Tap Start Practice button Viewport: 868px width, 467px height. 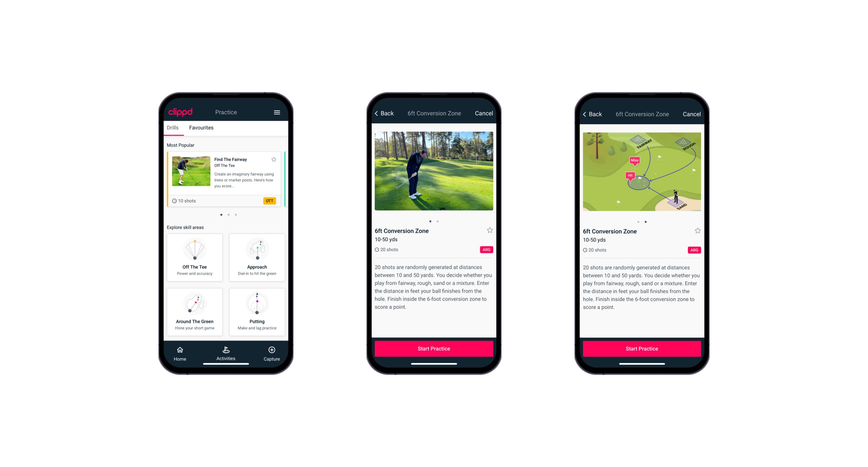[434, 349]
